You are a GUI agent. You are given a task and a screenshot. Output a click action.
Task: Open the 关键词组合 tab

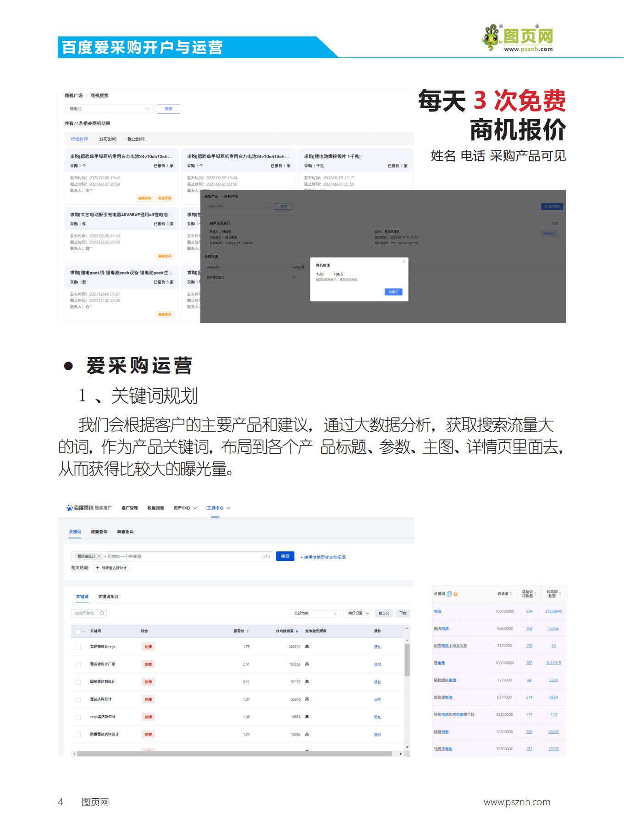[108, 597]
